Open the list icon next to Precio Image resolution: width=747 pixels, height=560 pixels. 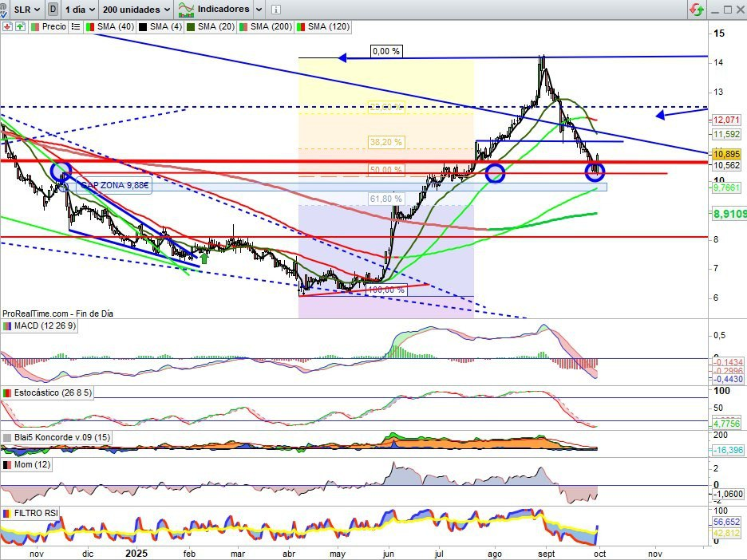coord(76,26)
